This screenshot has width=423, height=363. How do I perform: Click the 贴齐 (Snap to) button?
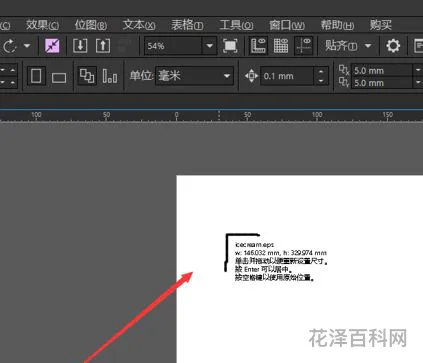point(341,46)
